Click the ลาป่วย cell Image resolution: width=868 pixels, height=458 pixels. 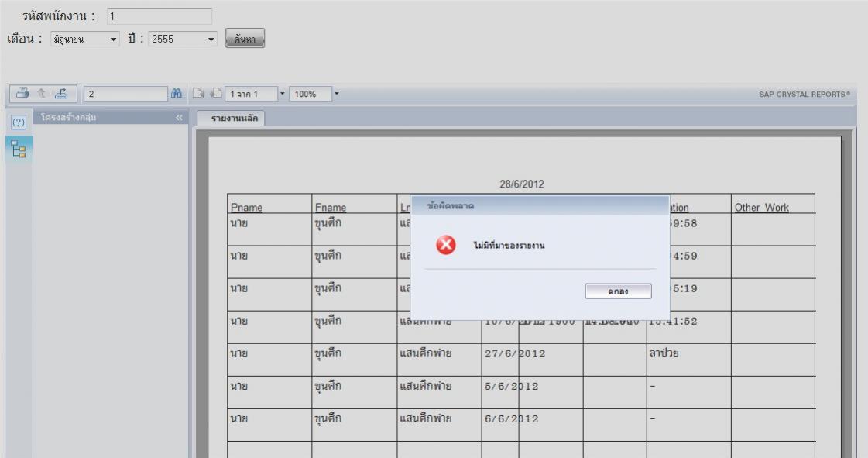(x=664, y=353)
